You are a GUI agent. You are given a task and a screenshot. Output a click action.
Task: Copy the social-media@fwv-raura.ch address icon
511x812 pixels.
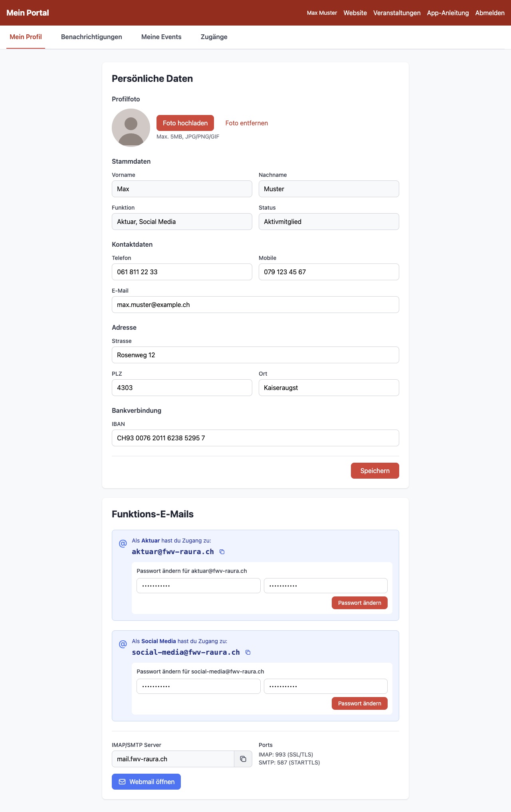point(248,652)
